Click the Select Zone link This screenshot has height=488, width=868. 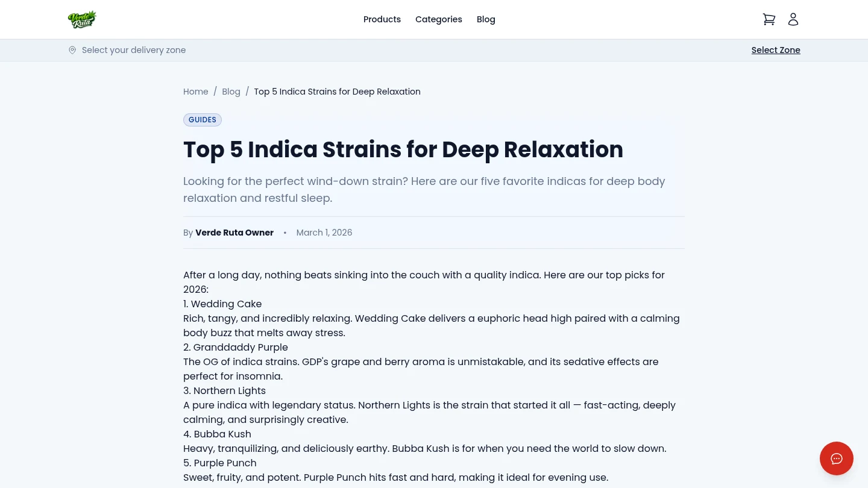776,50
